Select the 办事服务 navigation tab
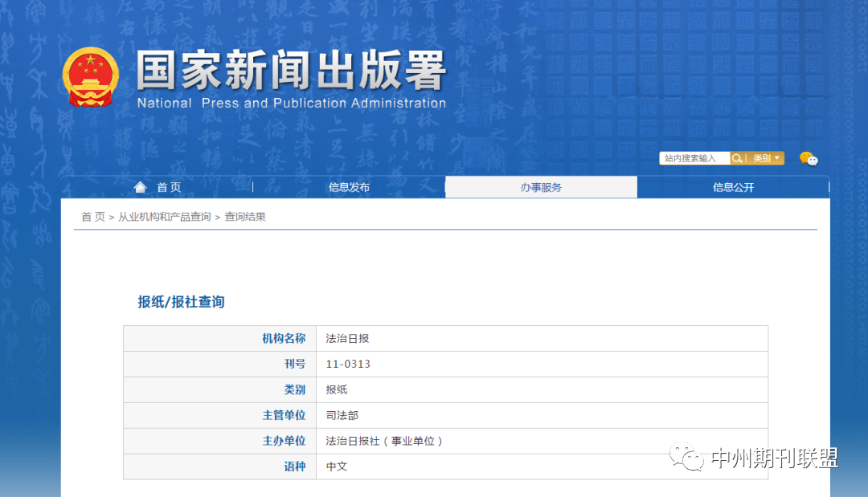 pos(541,187)
